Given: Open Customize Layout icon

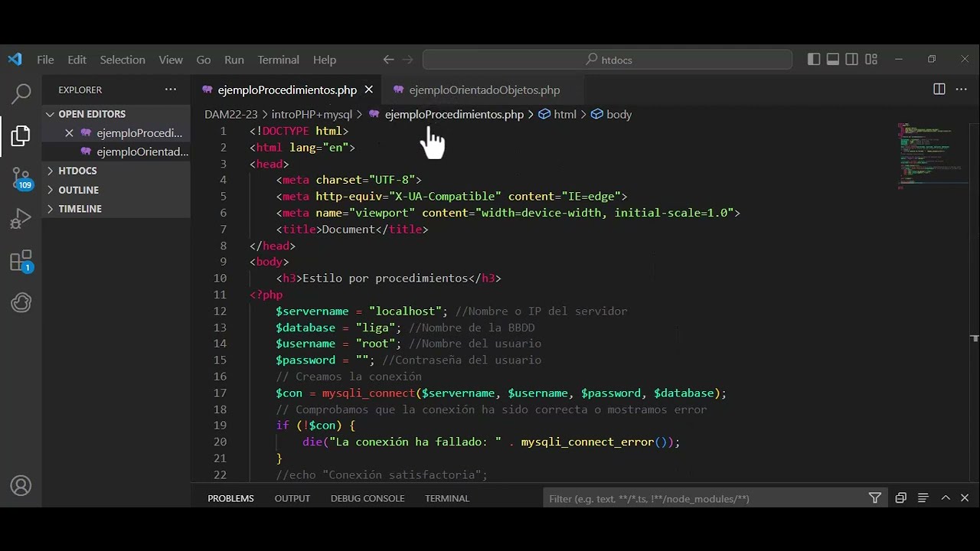Looking at the screenshot, I should tap(871, 60).
